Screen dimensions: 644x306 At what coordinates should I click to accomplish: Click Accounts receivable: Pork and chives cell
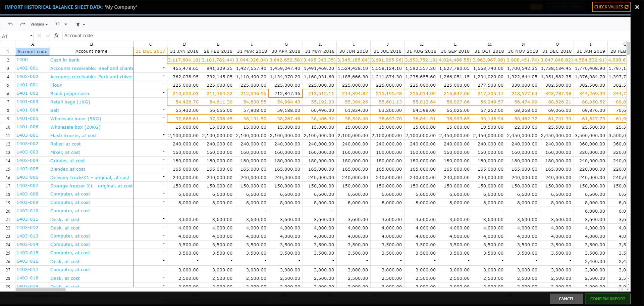click(91, 77)
